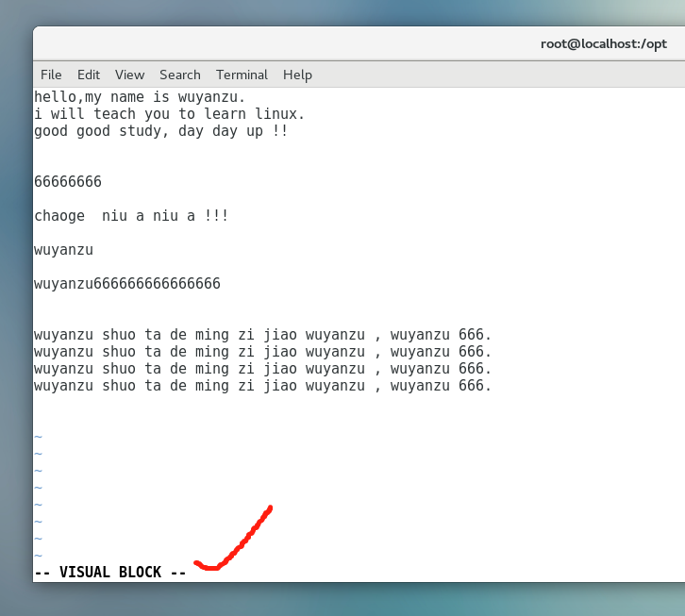Open the Search menu

click(179, 75)
